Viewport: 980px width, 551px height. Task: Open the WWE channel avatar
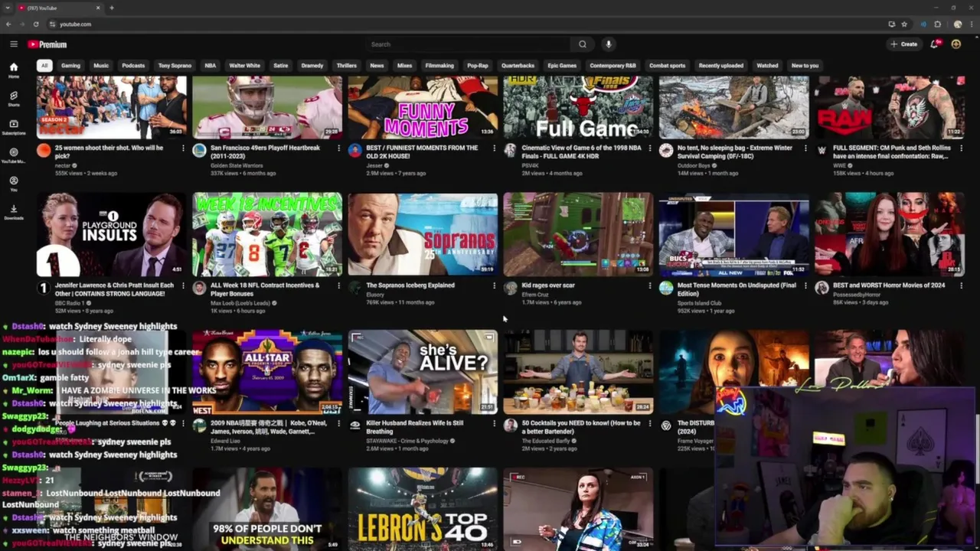(822, 151)
